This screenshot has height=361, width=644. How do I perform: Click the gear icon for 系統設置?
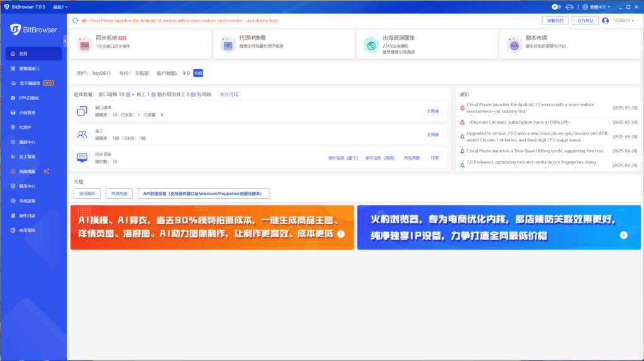tap(13, 201)
